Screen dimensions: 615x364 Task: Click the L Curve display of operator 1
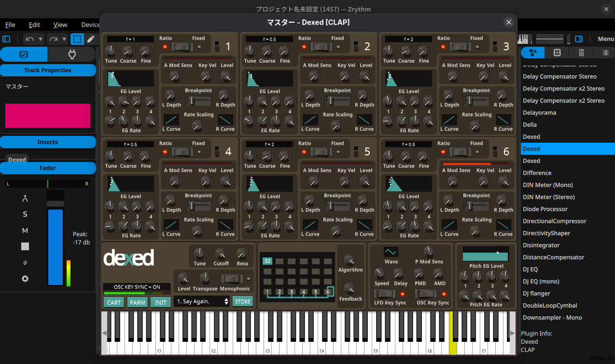[171, 120]
